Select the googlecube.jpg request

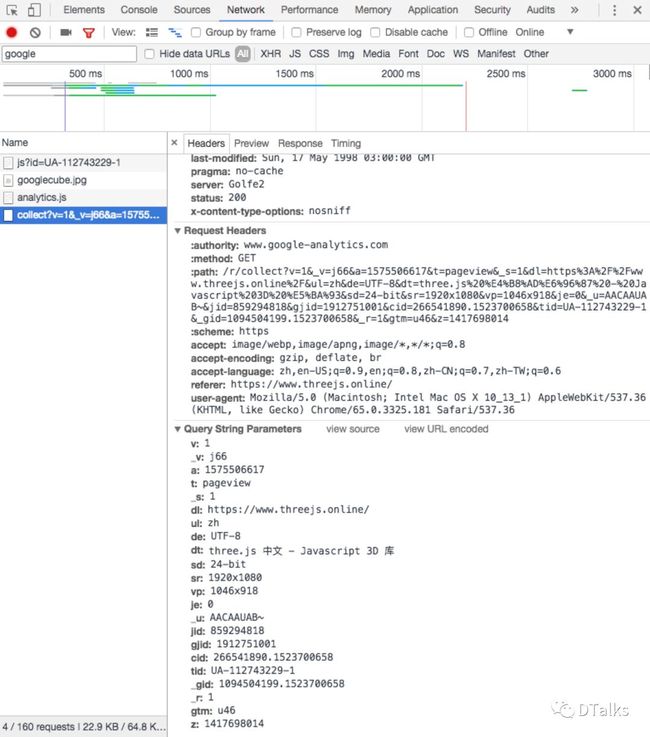click(83, 180)
